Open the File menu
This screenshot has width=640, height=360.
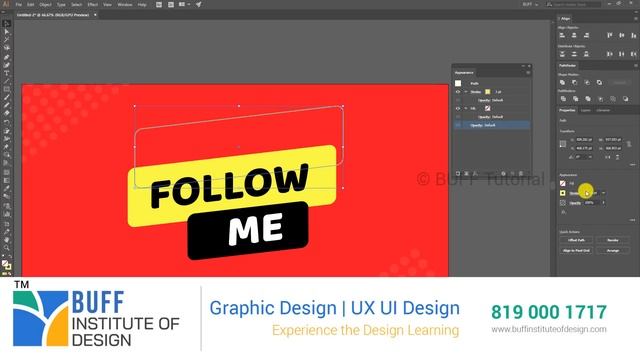tap(19, 4)
